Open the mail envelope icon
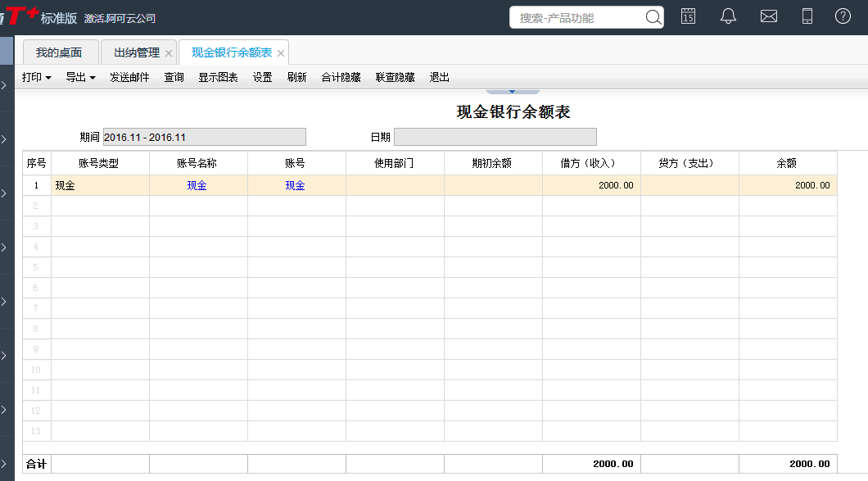868x481 pixels. 768,16
